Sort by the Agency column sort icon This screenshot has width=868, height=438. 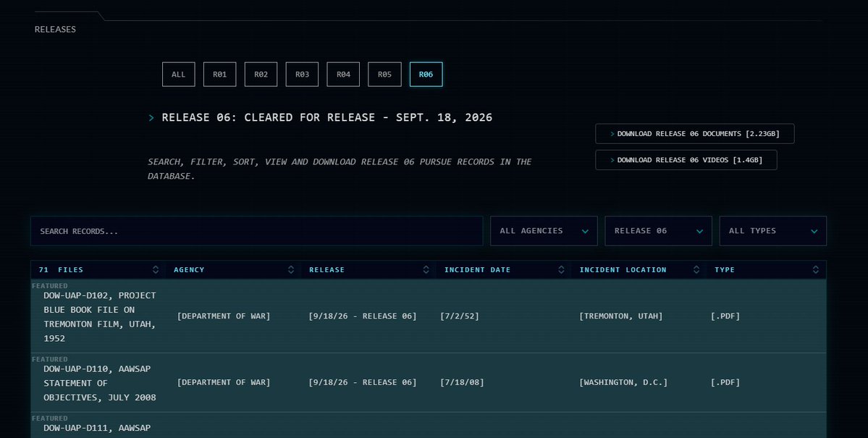pos(290,269)
